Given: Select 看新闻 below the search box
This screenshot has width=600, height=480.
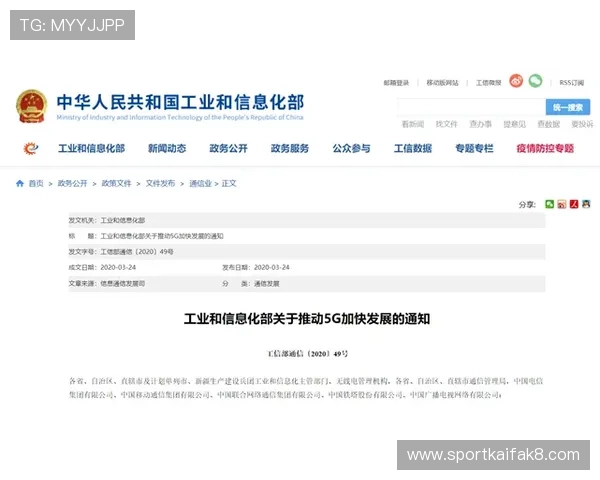Looking at the screenshot, I should tap(412, 124).
